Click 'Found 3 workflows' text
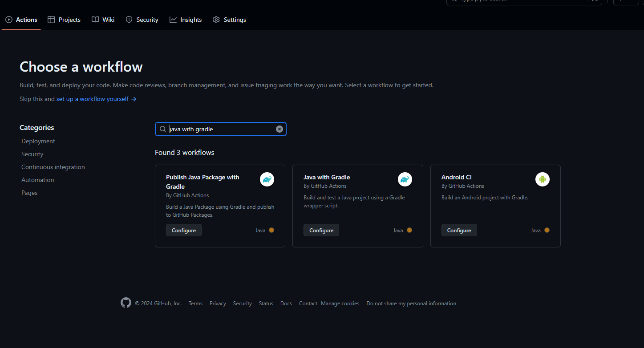644x348 pixels. tap(185, 152)
